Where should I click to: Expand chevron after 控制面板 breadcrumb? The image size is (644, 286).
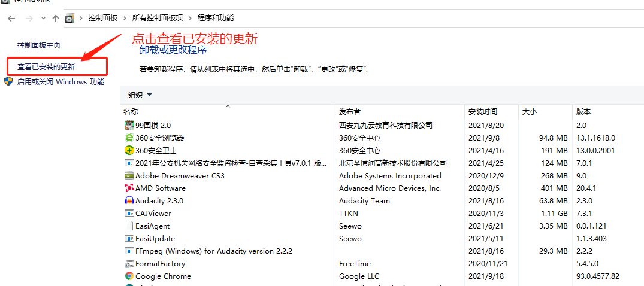point(125,18)
